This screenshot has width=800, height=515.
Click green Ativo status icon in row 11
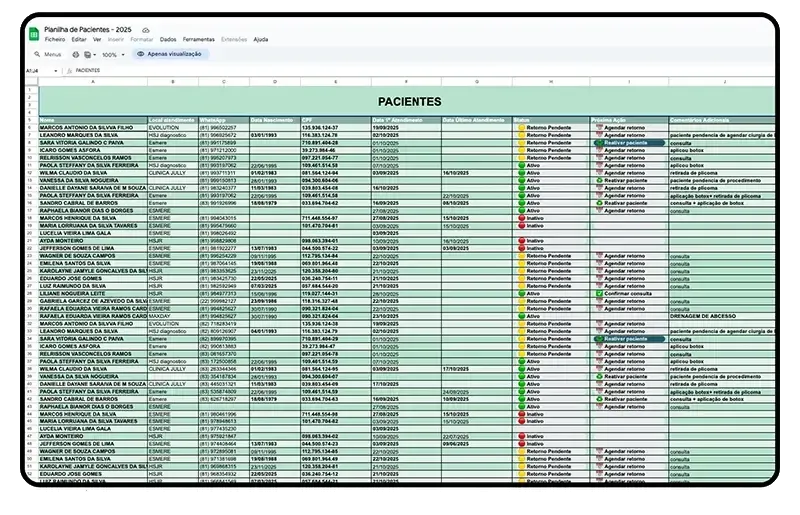521,165
